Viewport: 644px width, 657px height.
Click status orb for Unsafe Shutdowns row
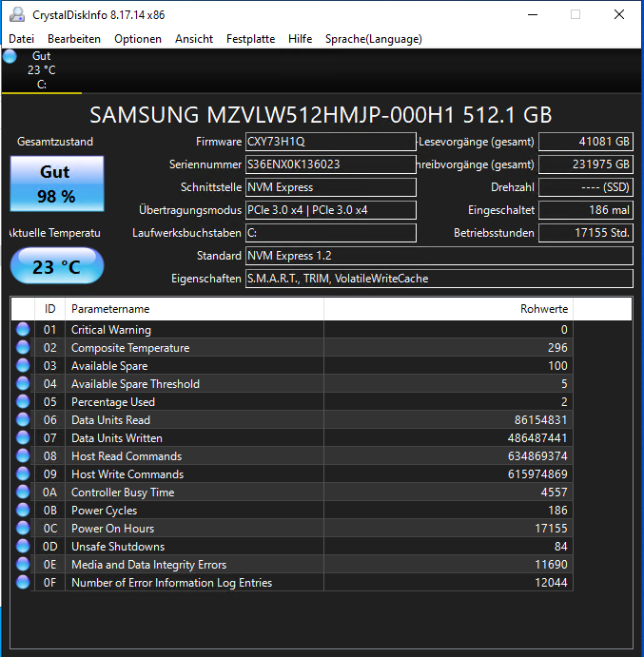pyautogui.click(x=23, y=546)
